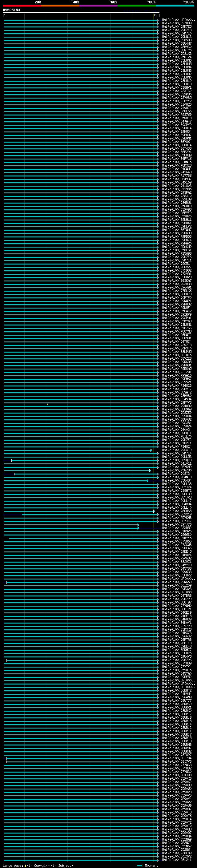
Task: Click arrowhead ending the Q9SXT9 alignment bar
Action: [x=151, y=450]
